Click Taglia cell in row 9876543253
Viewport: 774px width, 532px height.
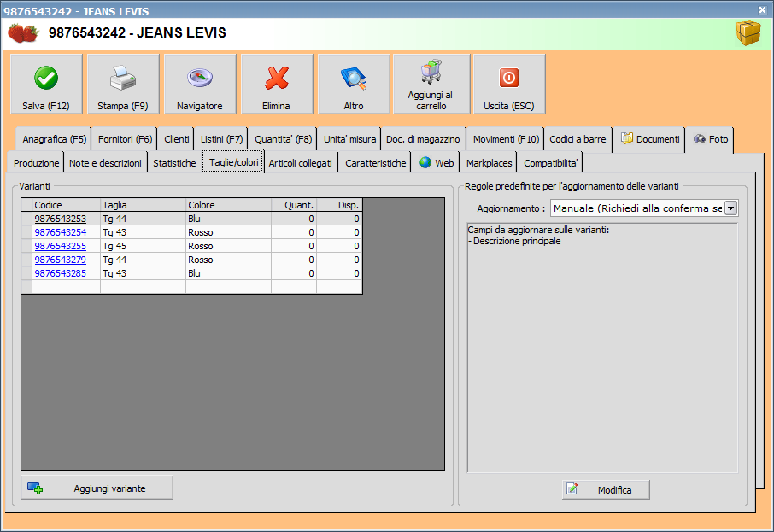pyautogui.click(x=144, y=219)
